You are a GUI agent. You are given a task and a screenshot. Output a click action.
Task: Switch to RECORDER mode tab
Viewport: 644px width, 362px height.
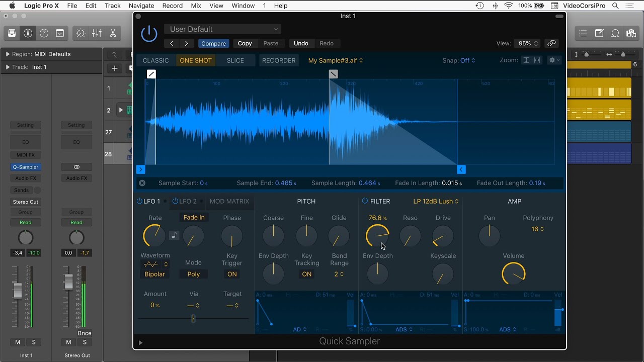[x=279, y=60]
